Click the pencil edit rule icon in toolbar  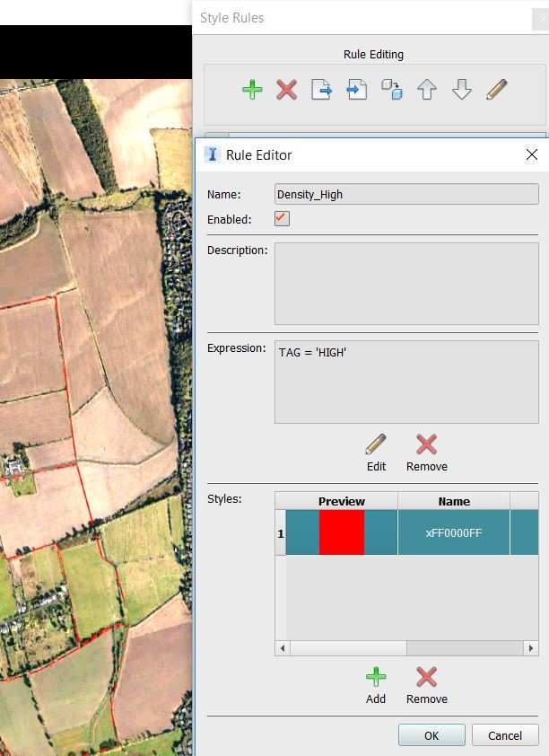pyautogui.click(x=496, y=90)
